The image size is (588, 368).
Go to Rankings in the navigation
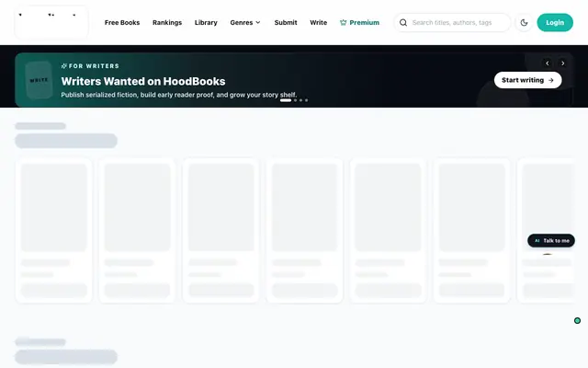[167, 22]
